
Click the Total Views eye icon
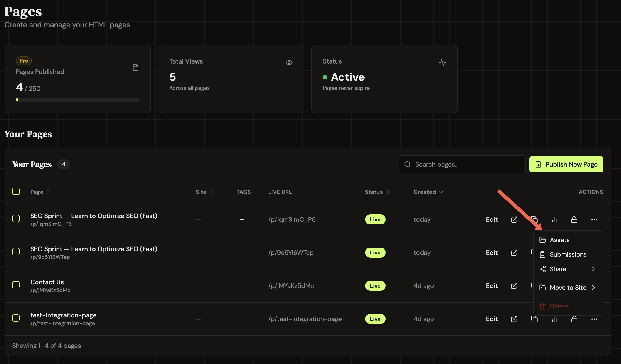289,63
